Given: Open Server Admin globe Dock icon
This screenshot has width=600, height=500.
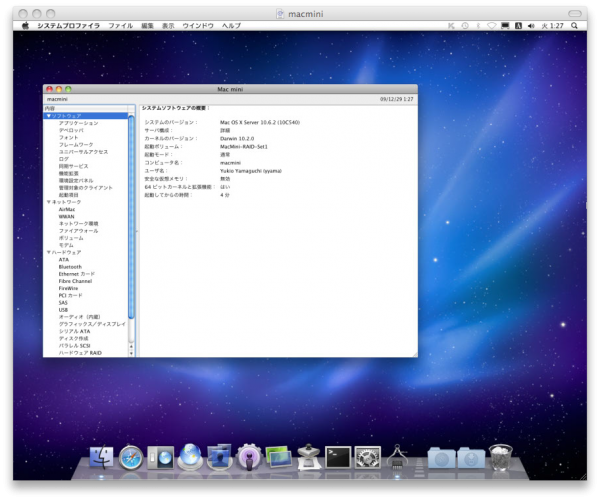Looking at the screenshot, I should pos(190,456).
